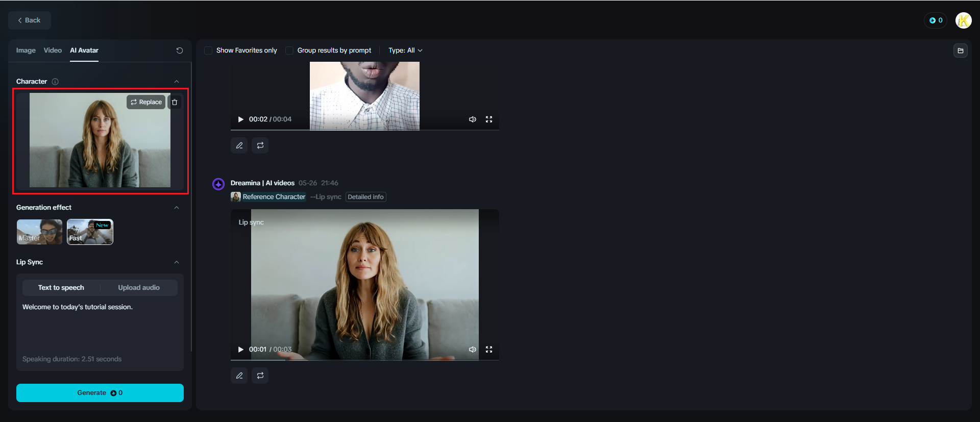The width and height of the screenshot is (980, 422).
Task: Replace the character image
Action: point(146,102)
